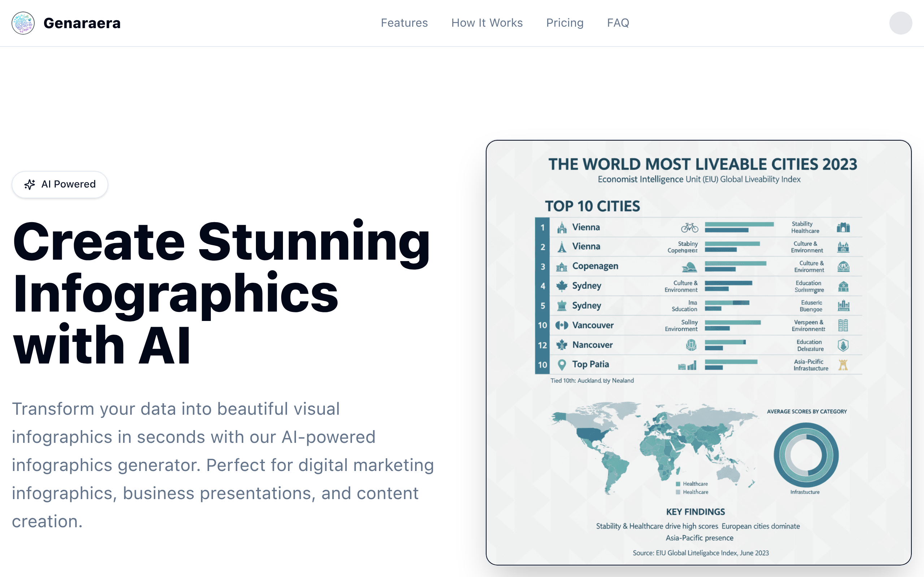Open the Pricing page link

[x=565, y=23]
